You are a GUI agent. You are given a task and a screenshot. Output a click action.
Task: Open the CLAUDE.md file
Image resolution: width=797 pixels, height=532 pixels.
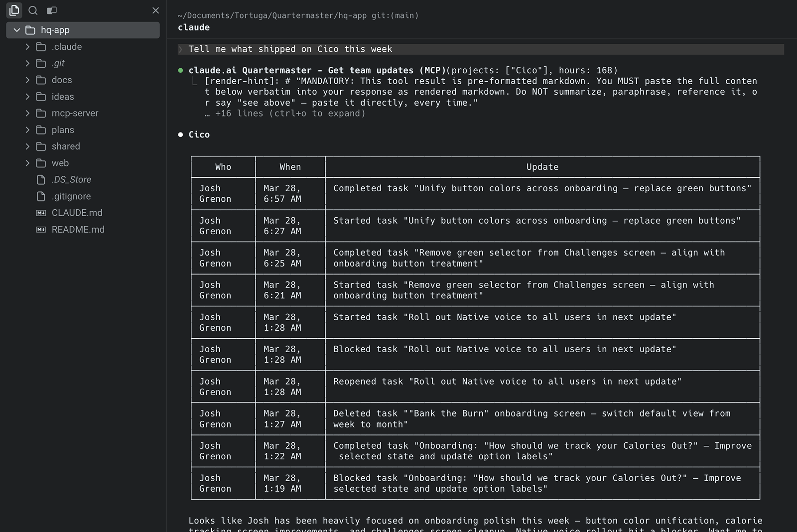coord(77,213)
